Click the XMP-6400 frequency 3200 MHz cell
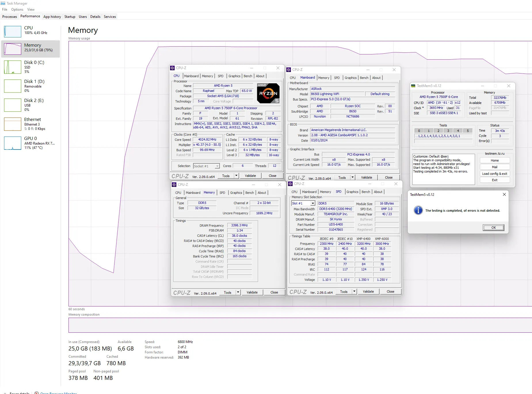The width and height of the screenshot is (532, 394). [364, 244]
